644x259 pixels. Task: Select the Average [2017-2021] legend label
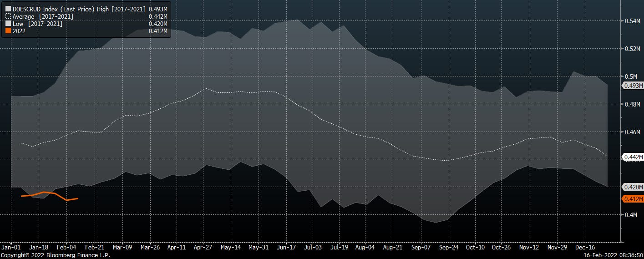[43, 16]
